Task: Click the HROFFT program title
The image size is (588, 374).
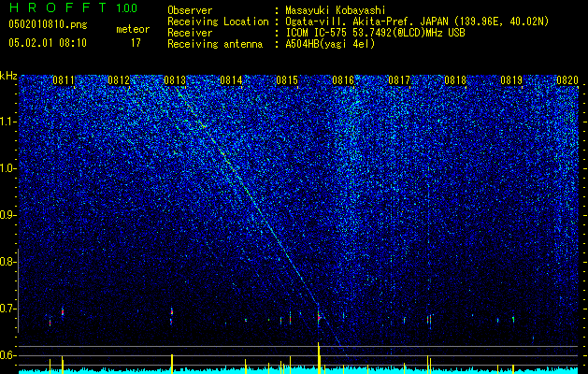Action: [57, 7]
